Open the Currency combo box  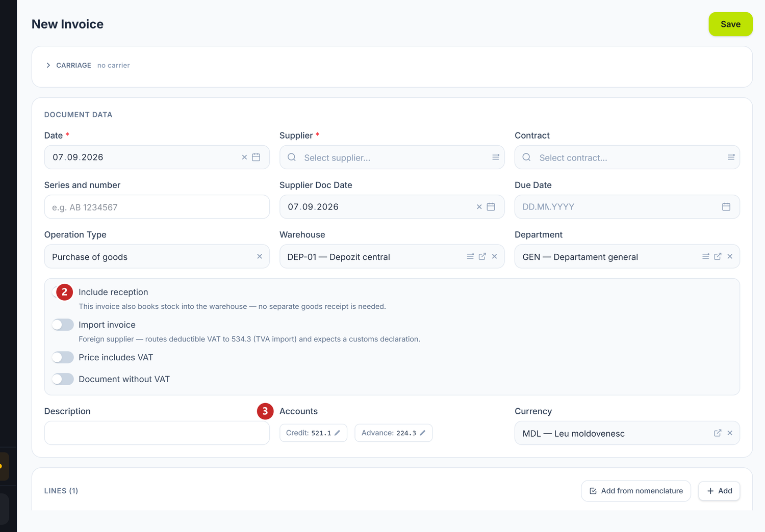coord(627,433)
